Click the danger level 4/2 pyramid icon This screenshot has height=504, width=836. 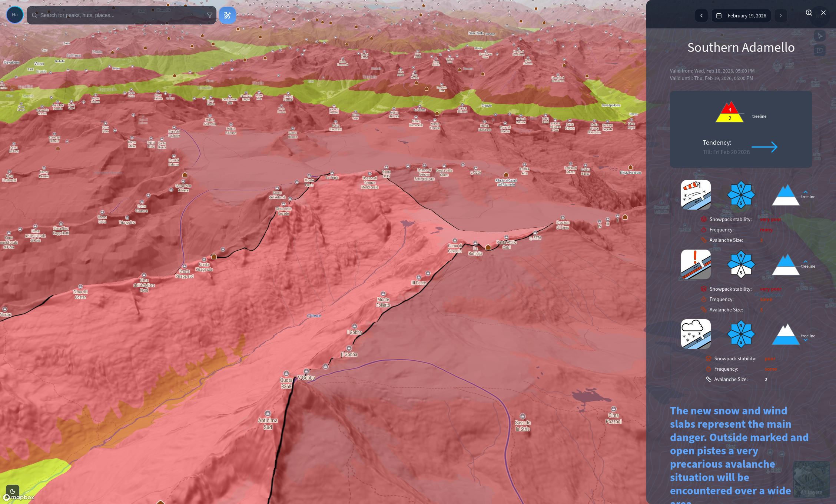[x=729, y=112]
